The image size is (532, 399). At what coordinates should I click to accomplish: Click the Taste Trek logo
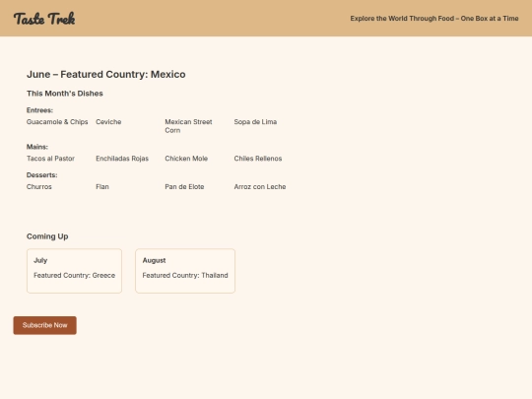pos(44,19)
